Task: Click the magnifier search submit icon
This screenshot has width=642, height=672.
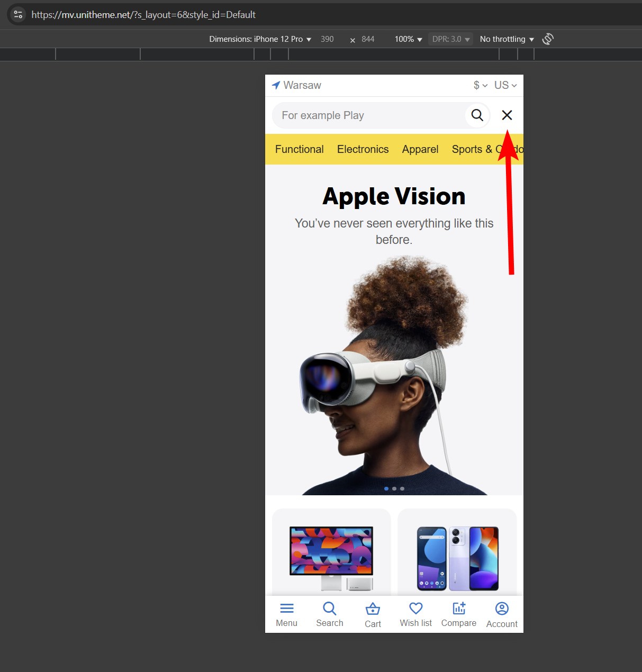Action: 477,115
